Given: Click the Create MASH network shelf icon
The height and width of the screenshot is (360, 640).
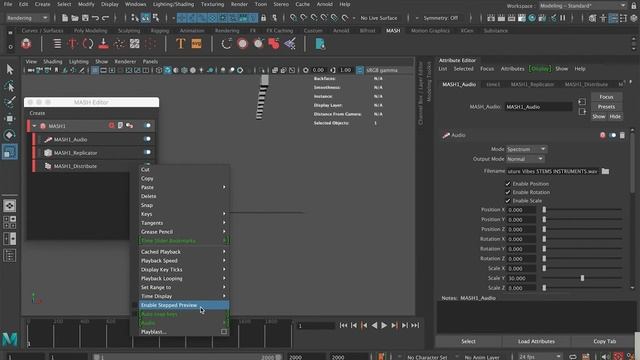Looking at the screenshot, I should (x=26, y=44).
